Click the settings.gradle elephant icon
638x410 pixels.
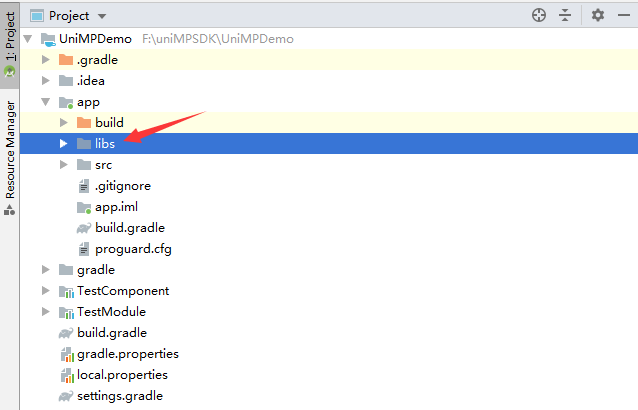pyautogui.click(x=66, y=396)
